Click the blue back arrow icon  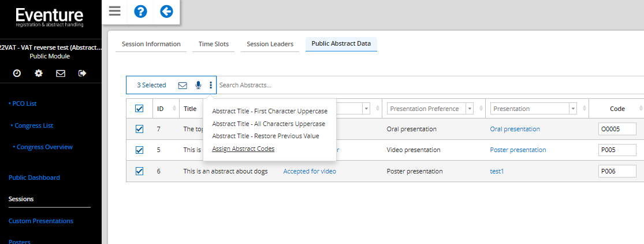[166, 12]
